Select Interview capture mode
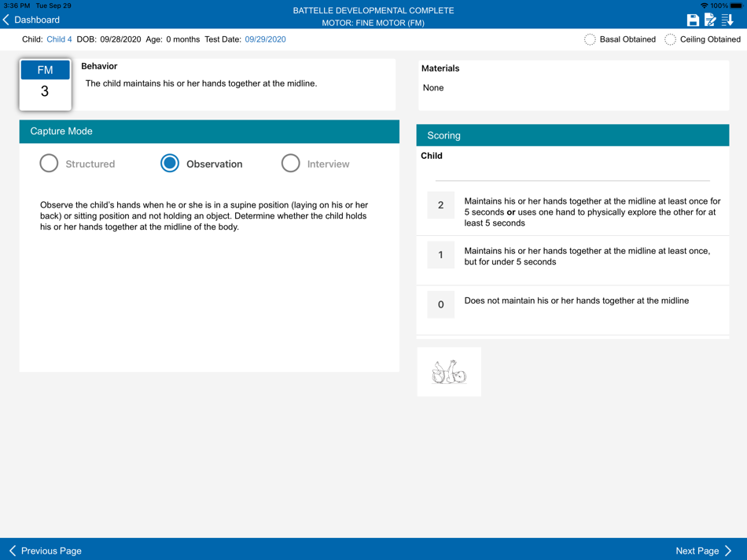 coord(290,164)
